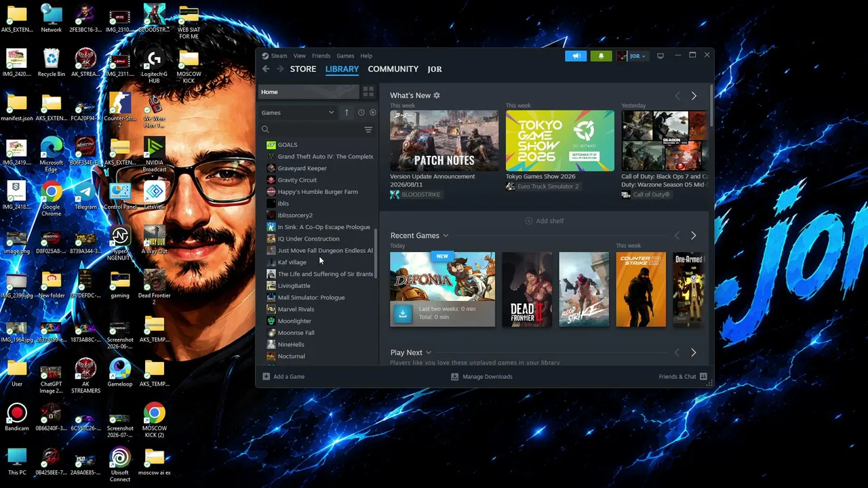Screen dimensions: 868x488
Task: Download Deponia with the blue install icon
Action: 403,313
